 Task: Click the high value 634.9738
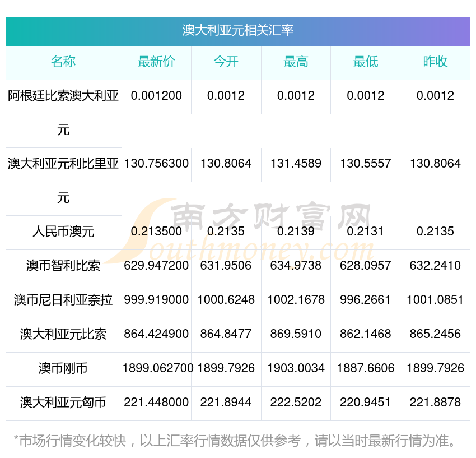point(296,265)
